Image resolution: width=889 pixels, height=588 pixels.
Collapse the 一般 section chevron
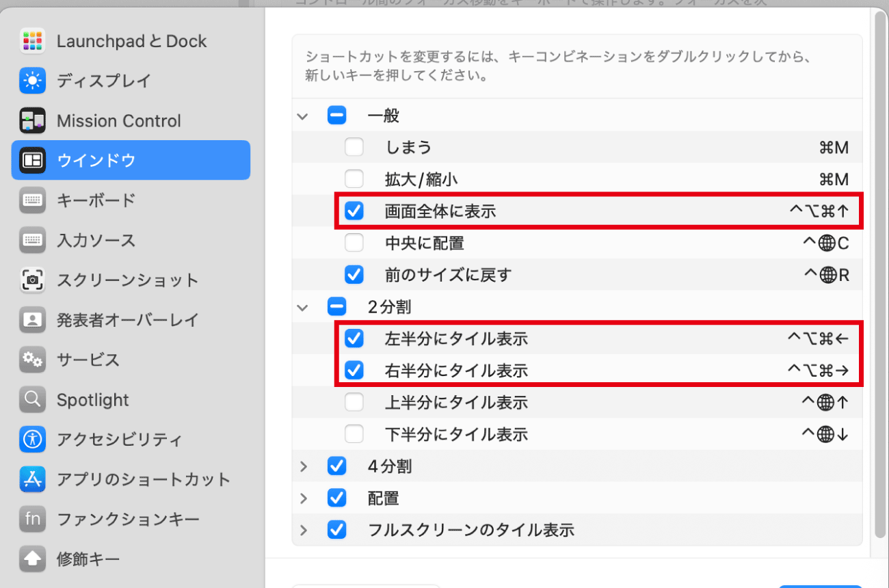coord(302,116)
